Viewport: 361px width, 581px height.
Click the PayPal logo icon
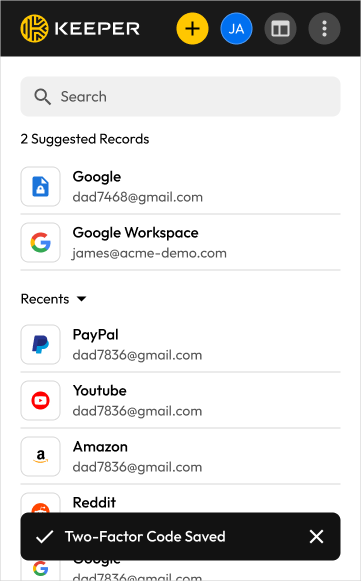40,345
